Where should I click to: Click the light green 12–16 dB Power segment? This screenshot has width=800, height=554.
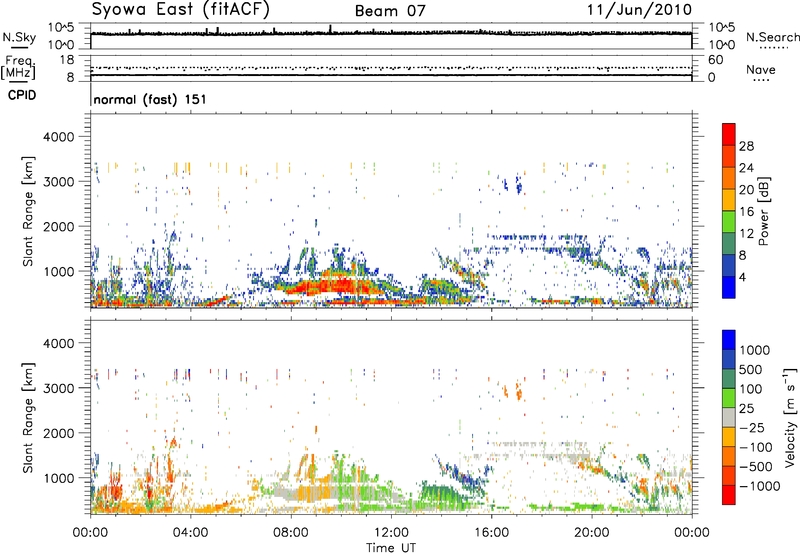pos(729,222)
